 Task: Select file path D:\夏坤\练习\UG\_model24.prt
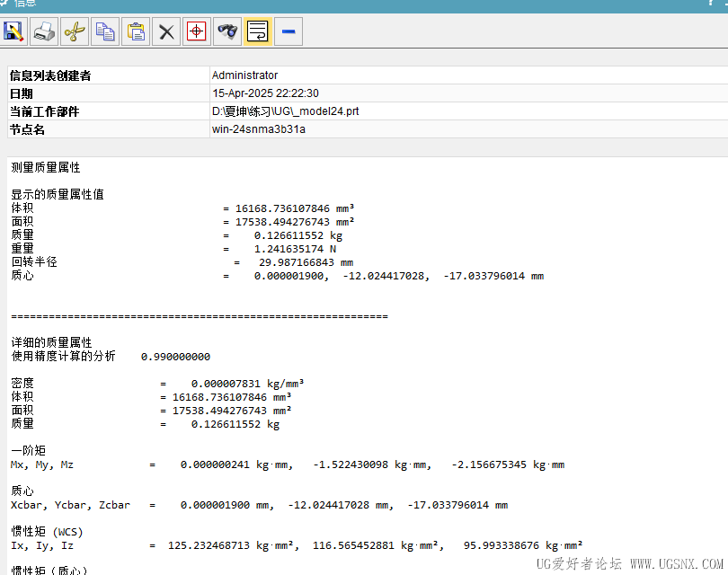pos(286,111)
